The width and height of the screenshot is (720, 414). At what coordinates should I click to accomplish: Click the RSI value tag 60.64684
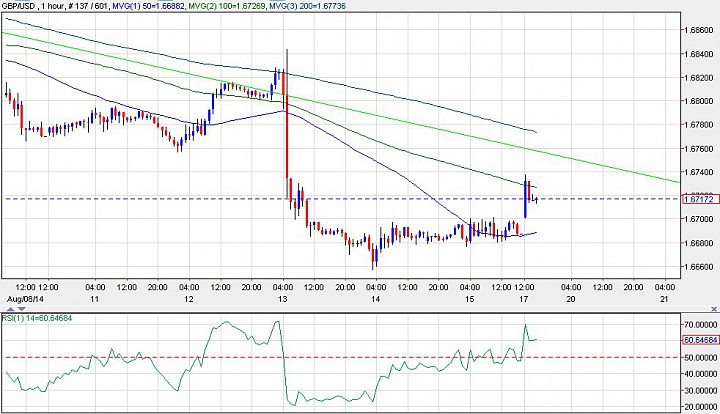click(700, 340)
